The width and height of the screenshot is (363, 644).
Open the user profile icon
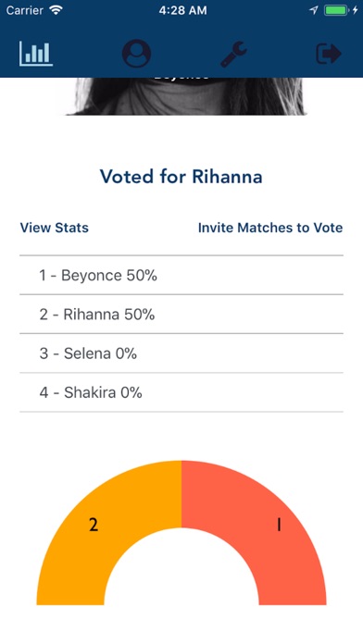pyautogui.click(x=136, y=54)
